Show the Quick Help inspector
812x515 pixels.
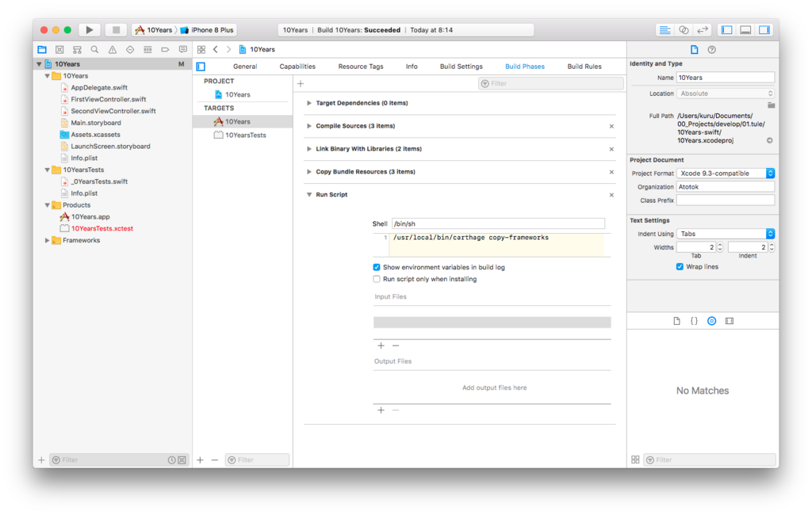pos(712,50)
